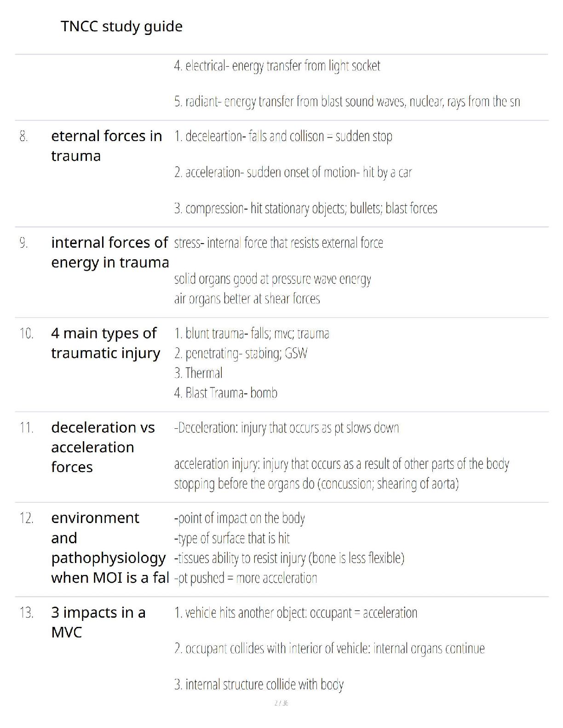Select the '-Deceleration: injury that occurs' definition

[286, 428]
